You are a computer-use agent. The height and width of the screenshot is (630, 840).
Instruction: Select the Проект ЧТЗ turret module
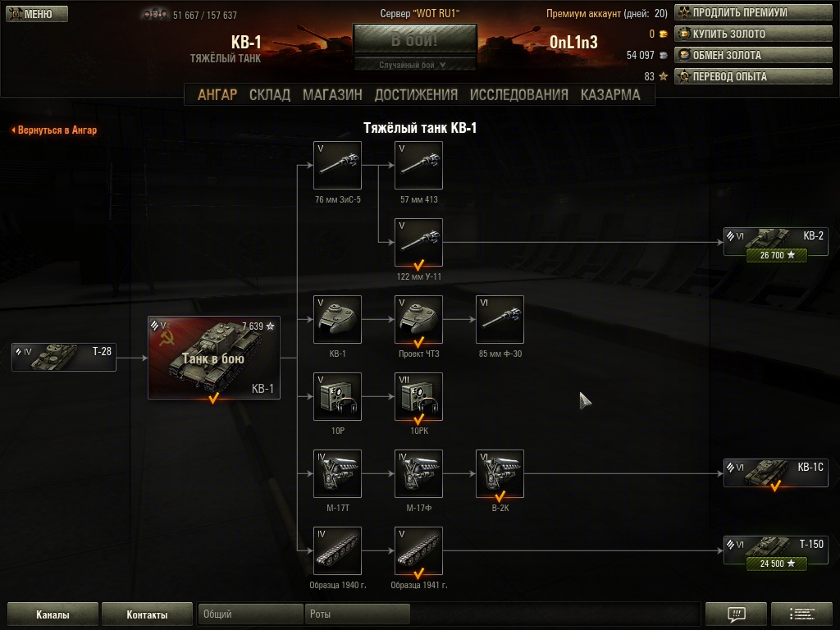pos(418,319)
